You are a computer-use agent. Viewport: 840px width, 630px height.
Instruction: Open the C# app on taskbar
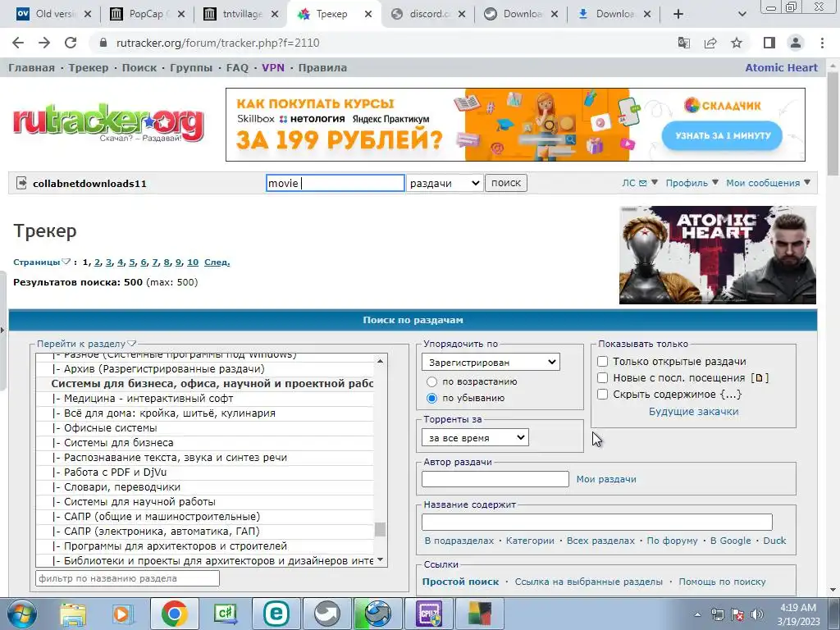(x=226, y=614)
